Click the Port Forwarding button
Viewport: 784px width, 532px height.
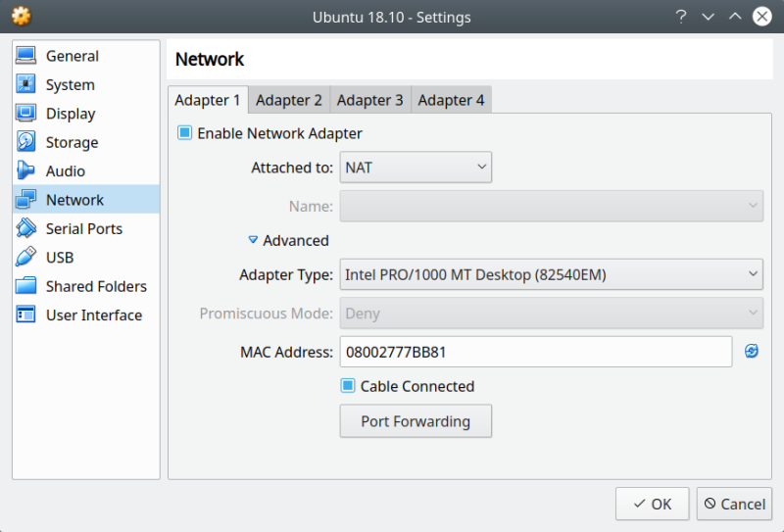coord(415,421)
